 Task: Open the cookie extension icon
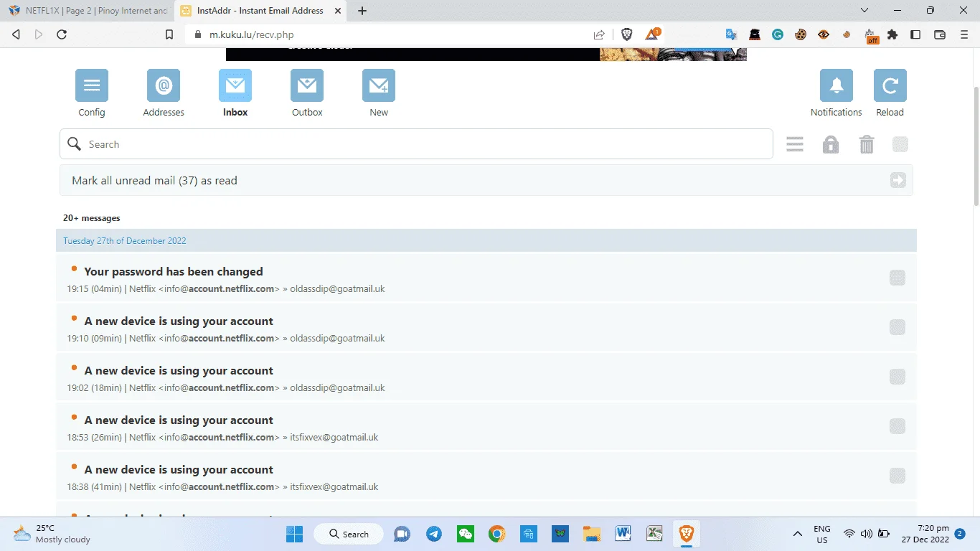(x=801, y=34)
